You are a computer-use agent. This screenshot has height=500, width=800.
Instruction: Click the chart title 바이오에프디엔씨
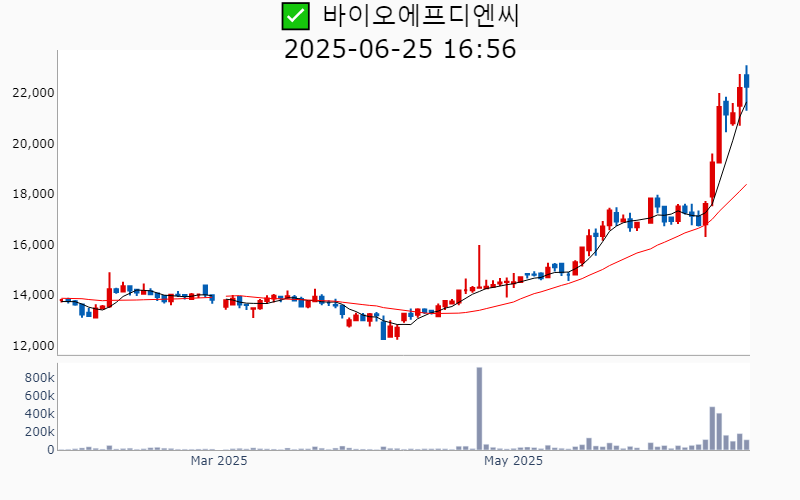coord(421,16)
